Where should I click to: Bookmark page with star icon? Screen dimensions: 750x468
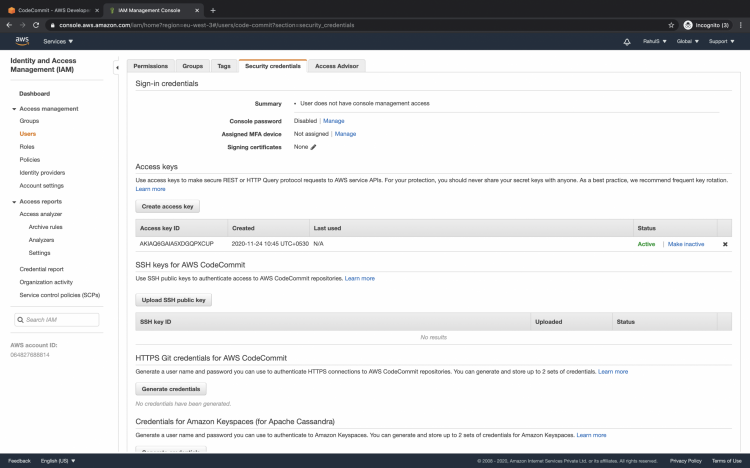pyautogui.click(x=671, y=25)
